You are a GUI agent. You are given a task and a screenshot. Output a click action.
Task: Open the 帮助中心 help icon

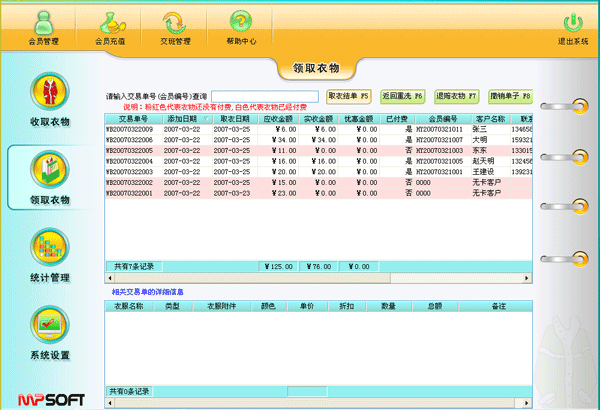coord(240,27)
